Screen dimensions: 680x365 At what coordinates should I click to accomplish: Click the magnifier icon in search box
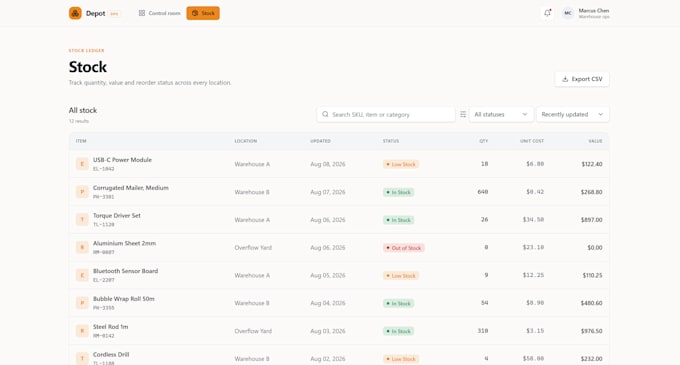tap(325, 114)
